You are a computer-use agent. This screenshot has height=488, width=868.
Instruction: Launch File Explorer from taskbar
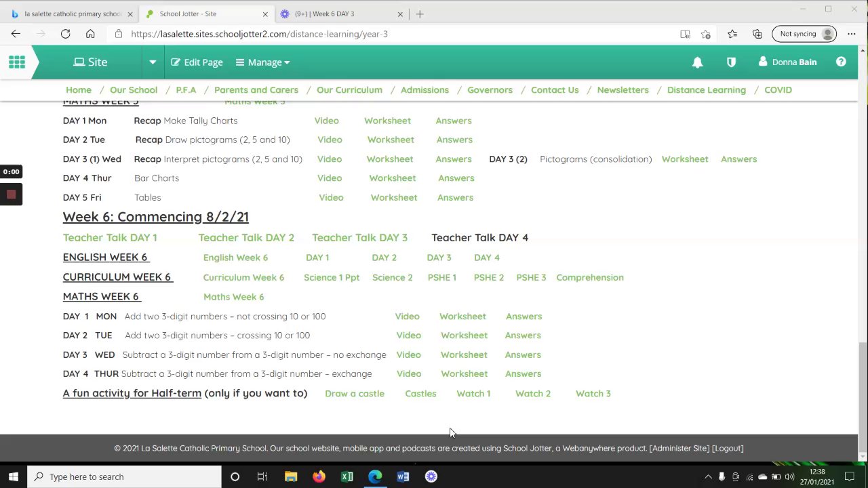[x=291, y=476]
